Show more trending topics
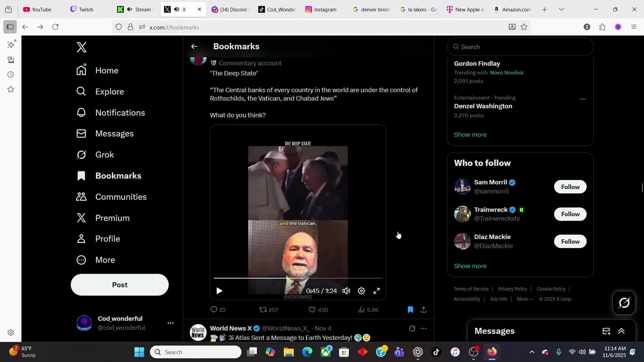This screenshot has height=362, width=644. tap(470, 135)
